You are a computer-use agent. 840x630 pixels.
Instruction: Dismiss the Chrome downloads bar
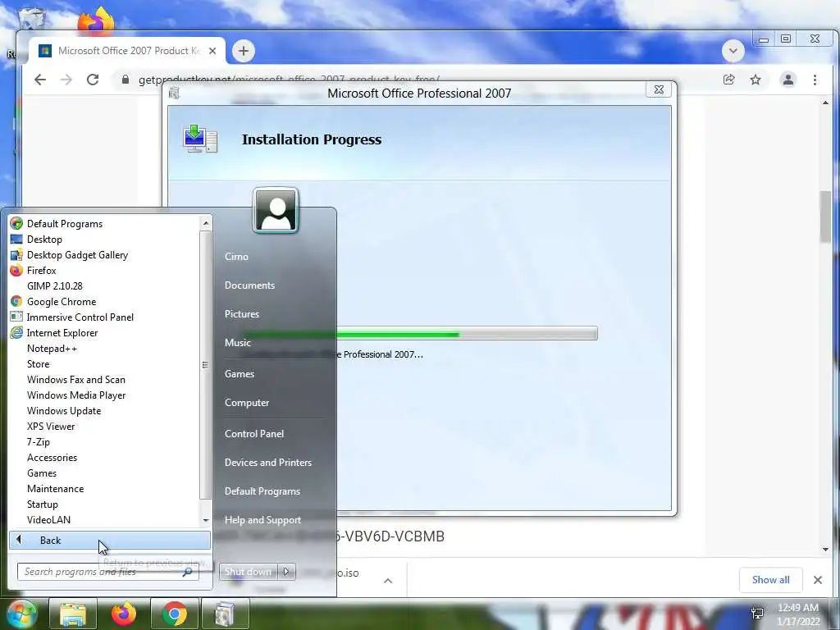[818, 580]
